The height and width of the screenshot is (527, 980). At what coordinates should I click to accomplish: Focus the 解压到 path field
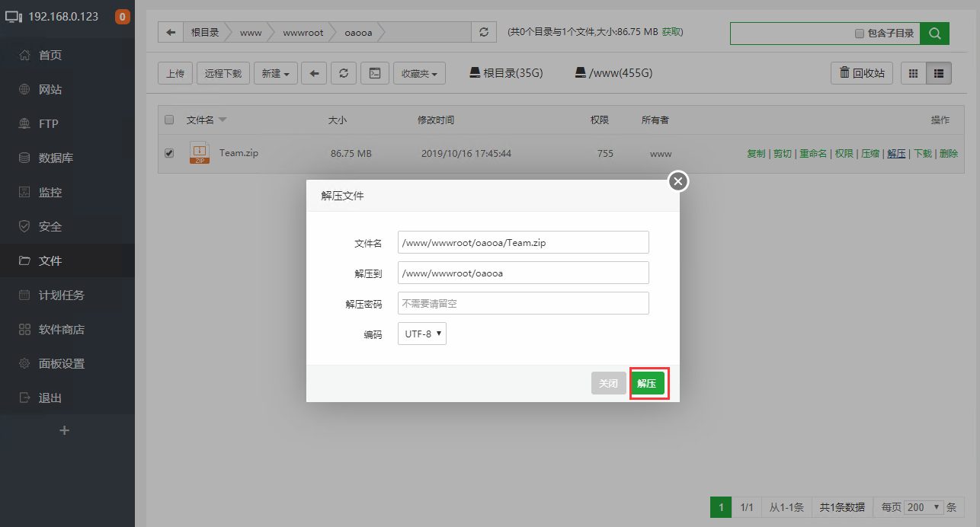click(524, 273)
